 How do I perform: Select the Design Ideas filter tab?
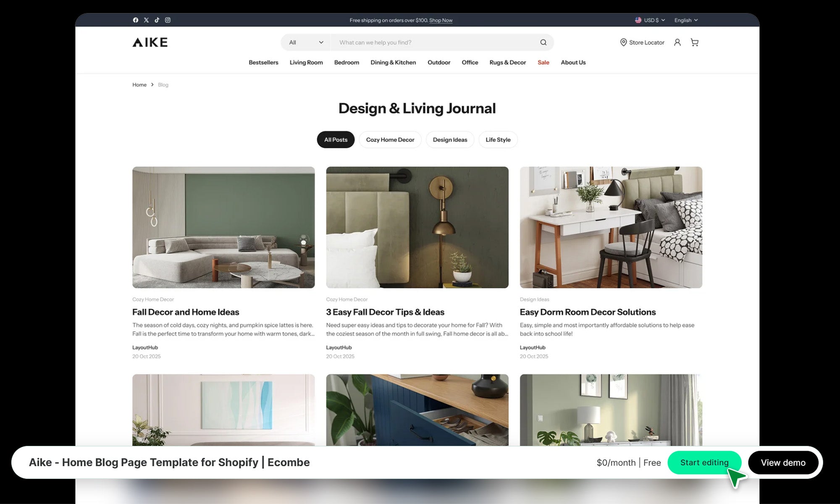click(450, 140)
